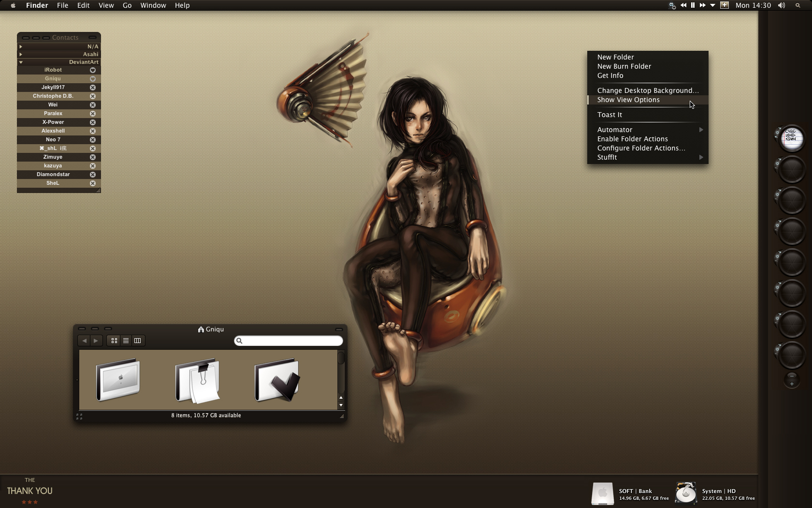812x508 pixels.
Task: Click Finder scrollbar down arrow
Action: 341,405
